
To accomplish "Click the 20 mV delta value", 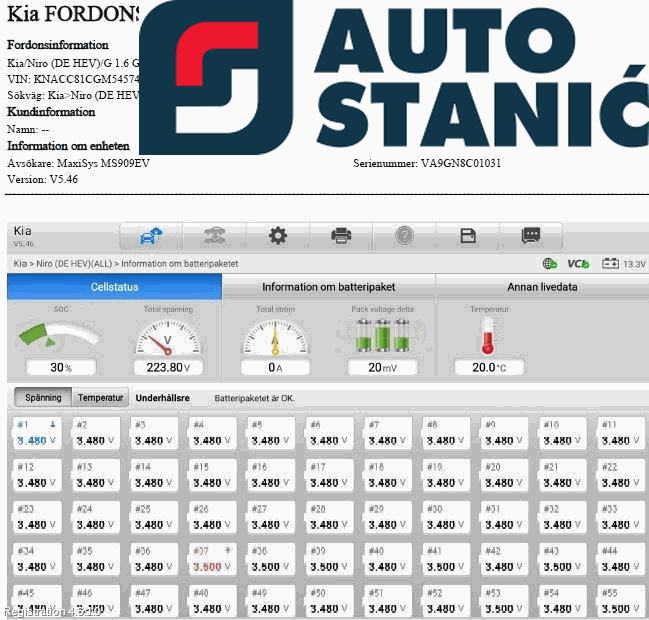I will click(x=382, y=367).
